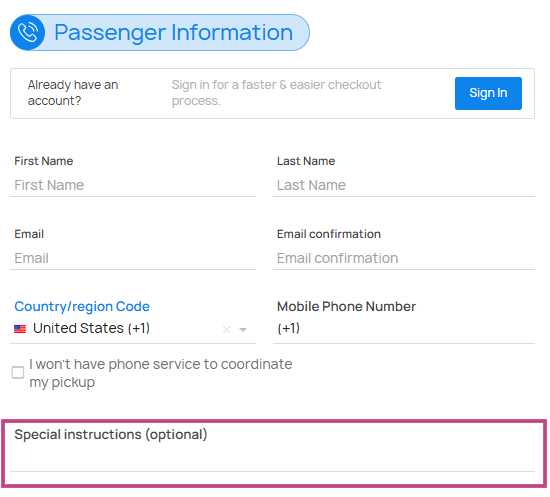Image resolution: width=550 pixels, height=497 pixels.
Task: Open the country code dropdown arrow
Action: [x=243, y=330]
